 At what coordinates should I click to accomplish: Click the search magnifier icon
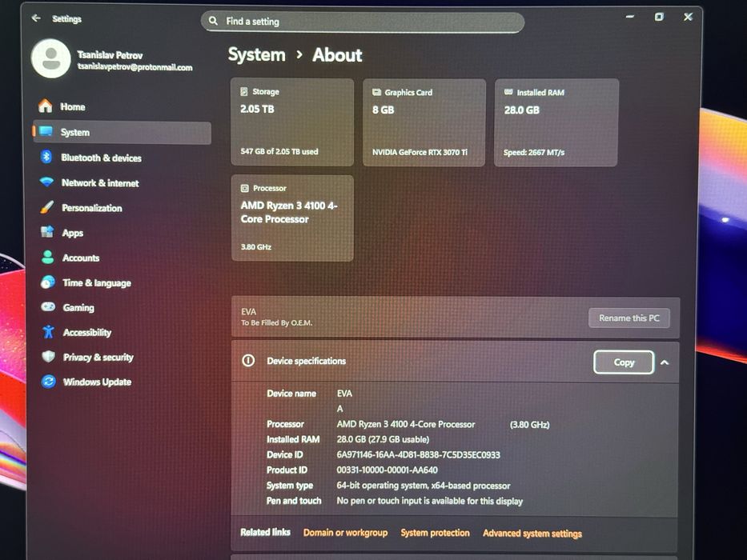(213, 21)
